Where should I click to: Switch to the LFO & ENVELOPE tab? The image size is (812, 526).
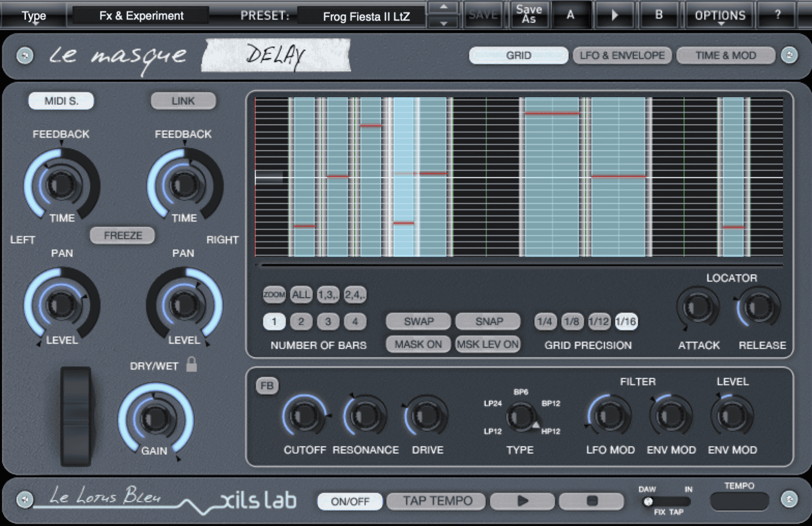coord(622,55)
